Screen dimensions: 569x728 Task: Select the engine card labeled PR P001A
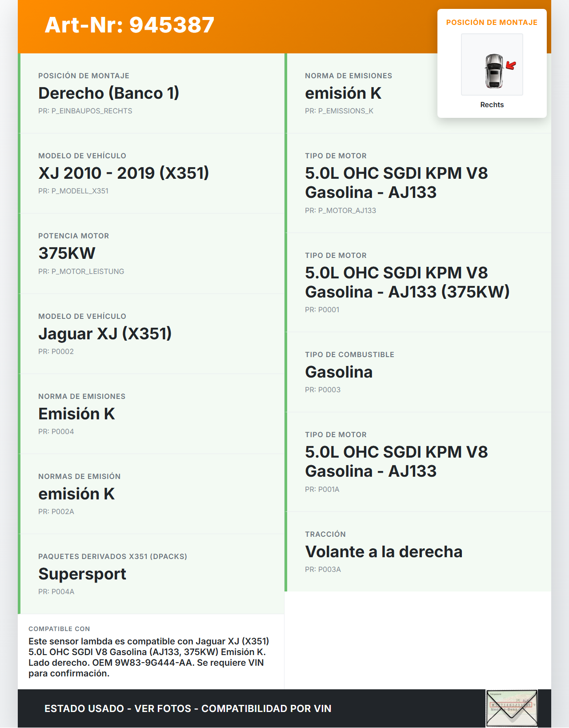tap(418, 462)
